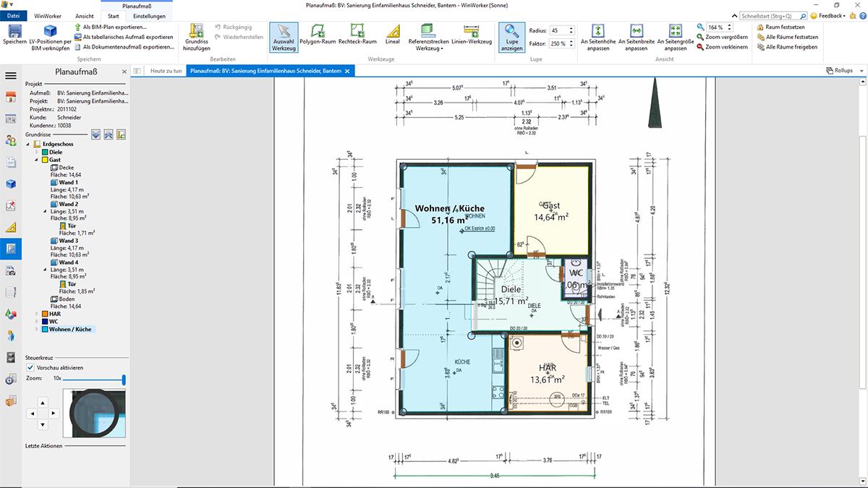Viewport: 868px width, 488px height.
Task: Click Als tabellarisches Aufmaß exportieren
Action: coord(123,37)
